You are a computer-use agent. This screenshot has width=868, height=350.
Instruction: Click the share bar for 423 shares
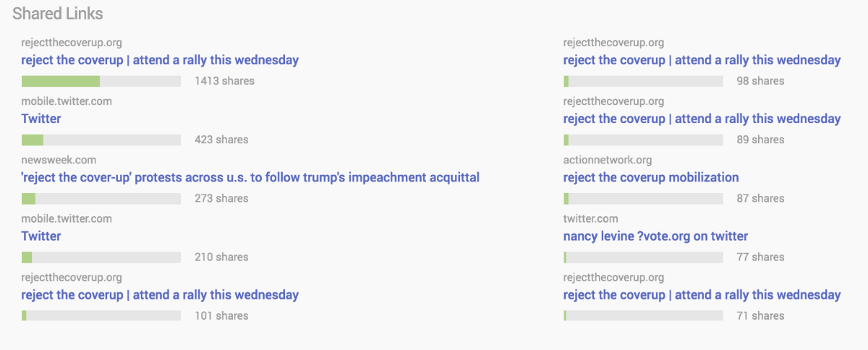tap(101, 140)
